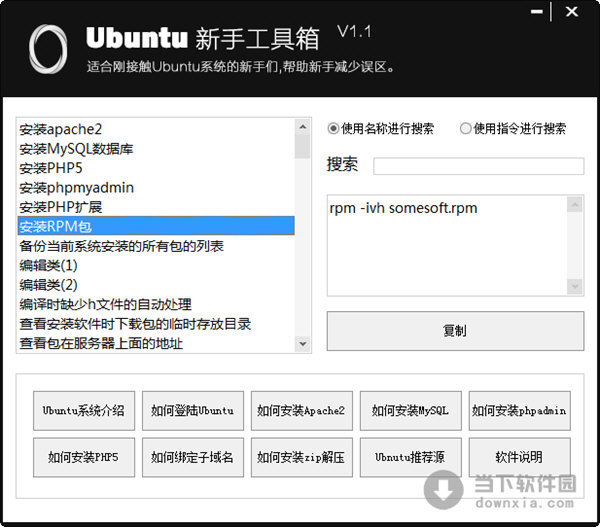This screenshot has width=600, height=527.
Task: Click the 复制 button
Action: [455, 331]
